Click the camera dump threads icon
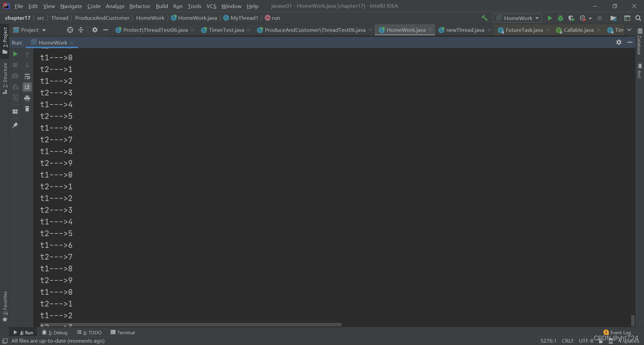The image size is (644, 345). [15, 76]
